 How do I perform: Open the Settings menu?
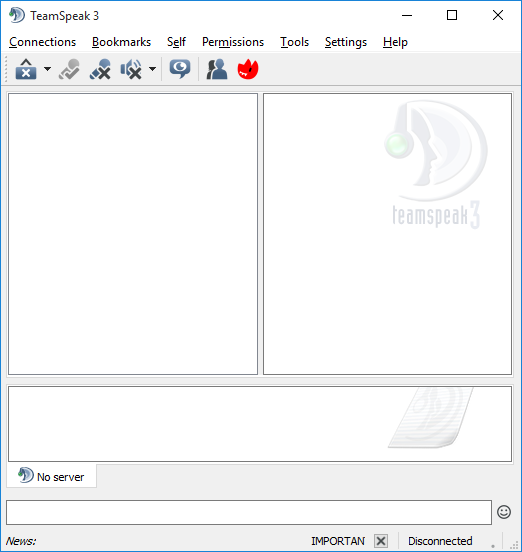pos(346,42)
